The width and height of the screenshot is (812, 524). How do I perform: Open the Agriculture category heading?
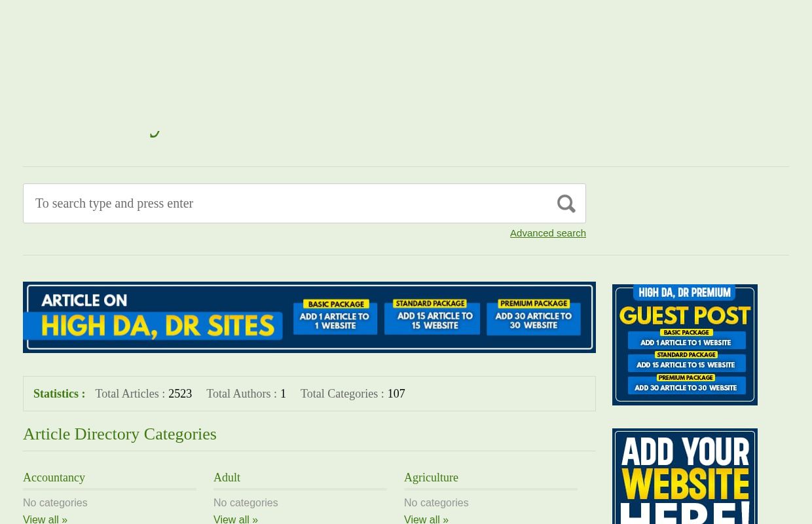pos(431,477)
